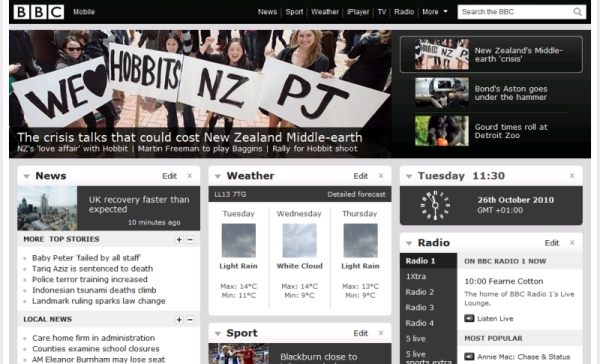This screenshot has height=364, width=600.
Task: Click Tuesday Light Rain weather image
Action: point(238,241)
